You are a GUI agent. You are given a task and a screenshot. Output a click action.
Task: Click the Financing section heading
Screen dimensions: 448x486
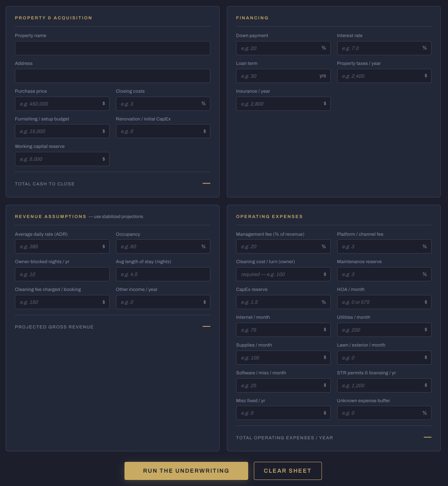point(252,18)
